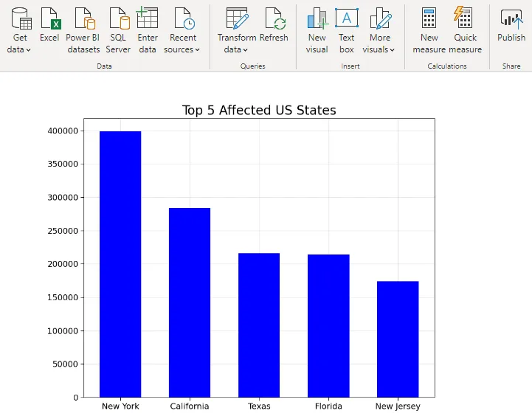The width and height of the screenshot is (532, 419).
Task: Select the Texas bar
Action: coord(259,325)
